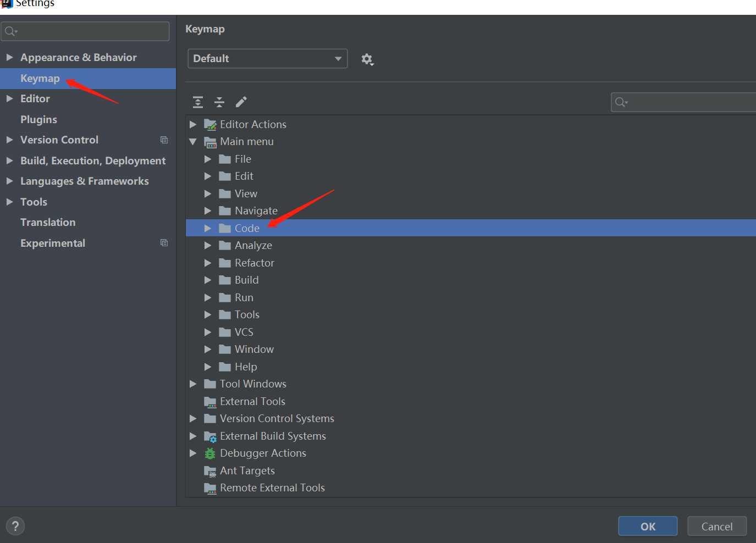Select the Ant Targets row
756x543 pixels.
471,471
